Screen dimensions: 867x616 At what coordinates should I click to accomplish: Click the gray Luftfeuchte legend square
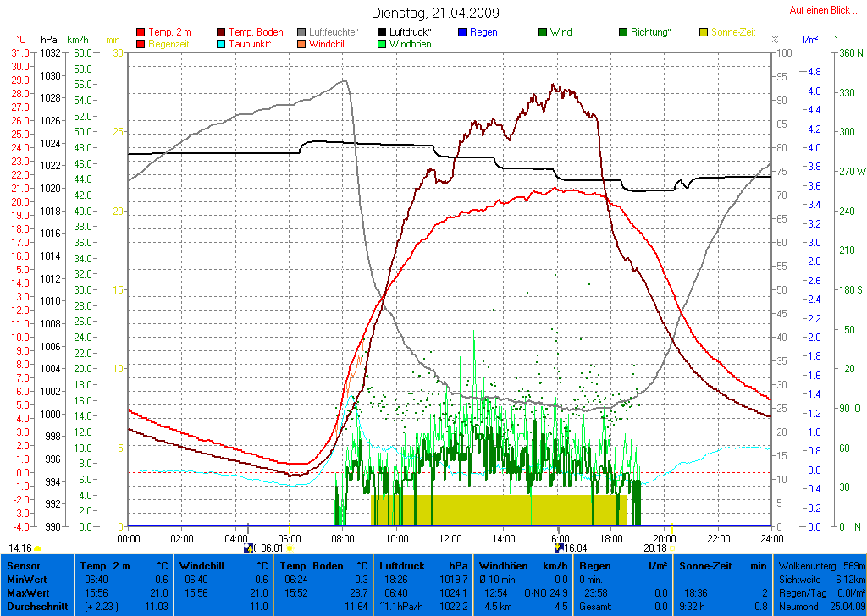click(302, 32)
